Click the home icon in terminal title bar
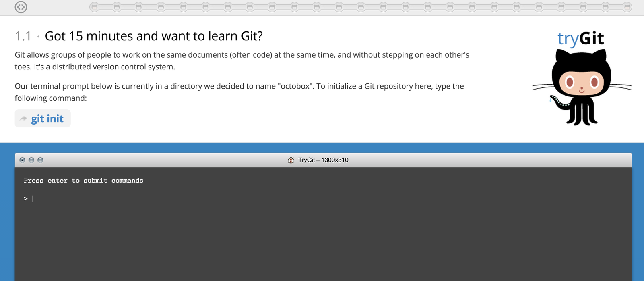This screenshot has width=644, height=281. click(291, 160)
